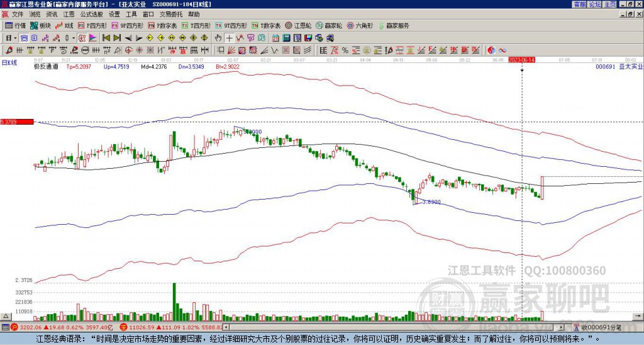
Task: Click the 000691 亚太实业 stock label
Action: pyautogui.click(x=619, y=66)
